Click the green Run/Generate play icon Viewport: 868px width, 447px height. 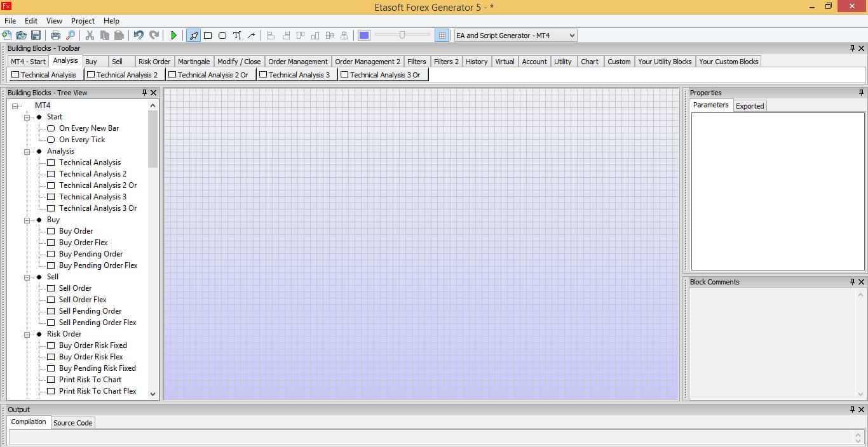(x=173, y=36)
